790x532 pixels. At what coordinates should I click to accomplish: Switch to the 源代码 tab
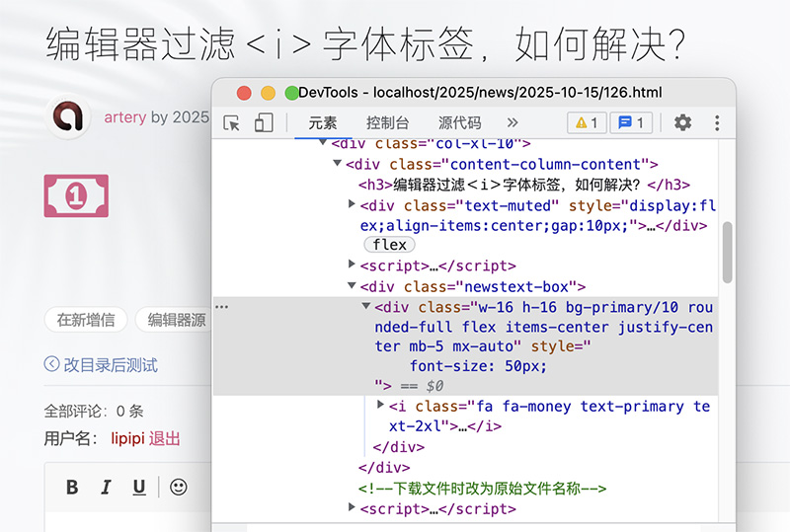coord(459,123)
